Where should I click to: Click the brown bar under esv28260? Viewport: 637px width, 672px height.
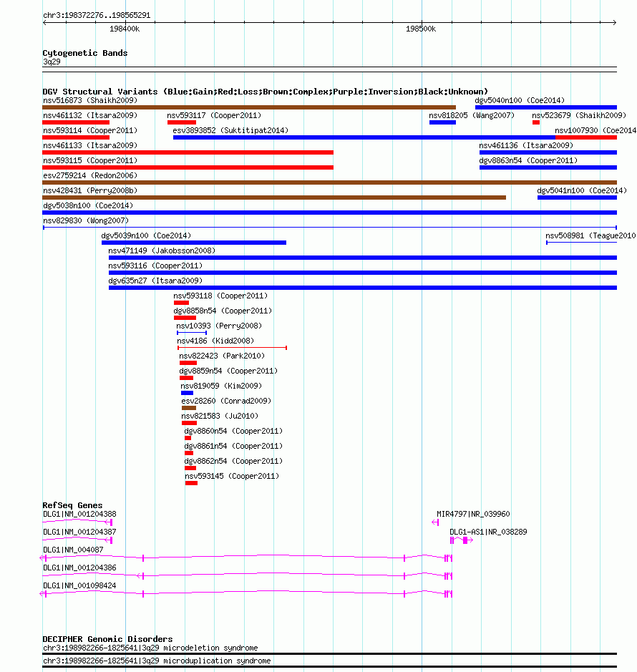point(189,408)
